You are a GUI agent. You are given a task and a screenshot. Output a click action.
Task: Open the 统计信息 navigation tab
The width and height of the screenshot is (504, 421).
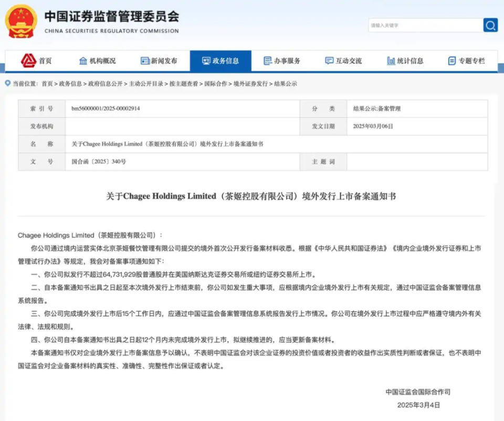tap(405, 61)
